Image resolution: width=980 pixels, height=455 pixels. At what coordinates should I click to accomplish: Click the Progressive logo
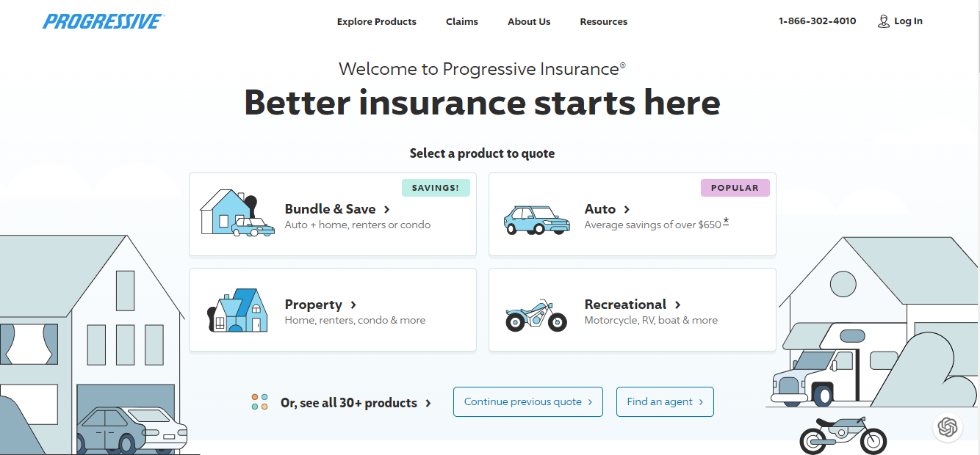(104, 21)
